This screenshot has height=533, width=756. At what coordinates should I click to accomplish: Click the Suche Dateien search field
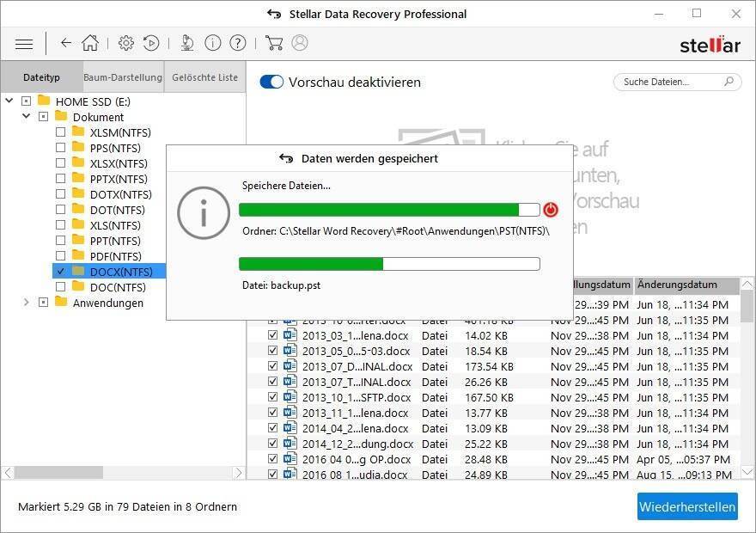pyautogui.click(x=668, y=82)
